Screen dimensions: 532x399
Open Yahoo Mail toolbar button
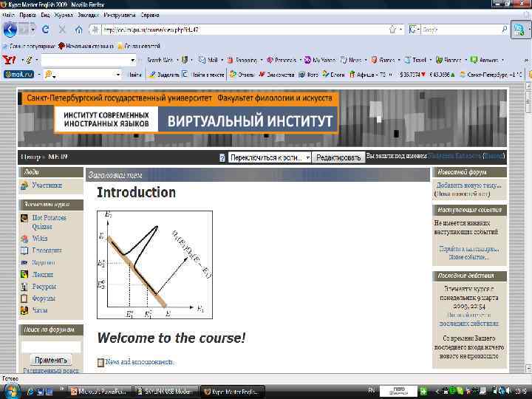click(209, 60)
